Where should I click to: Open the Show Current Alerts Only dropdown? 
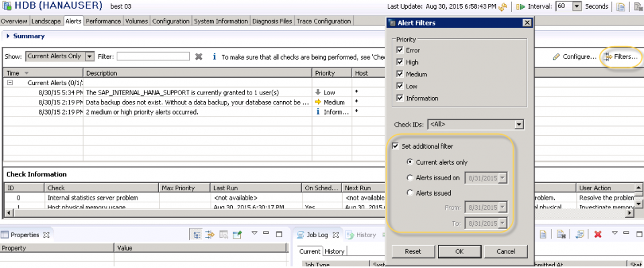pyautogui.click(x=89, y=57)
